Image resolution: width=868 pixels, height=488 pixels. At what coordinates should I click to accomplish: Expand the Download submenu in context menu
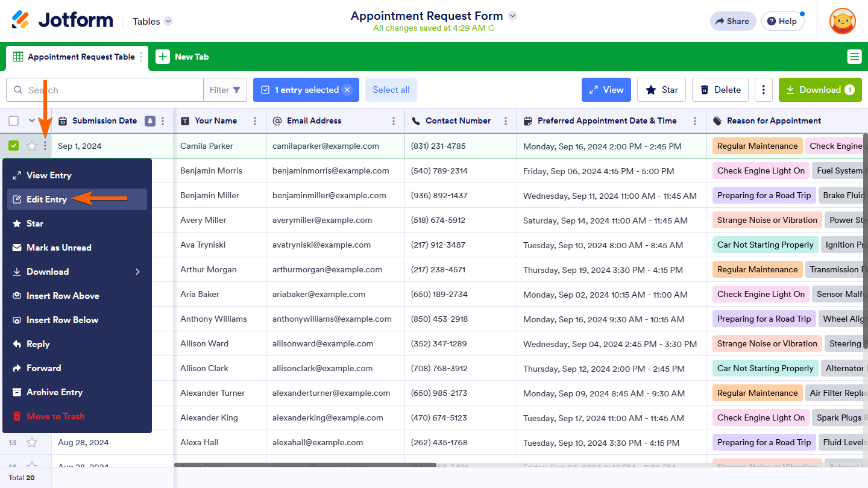tap(77, 272)
